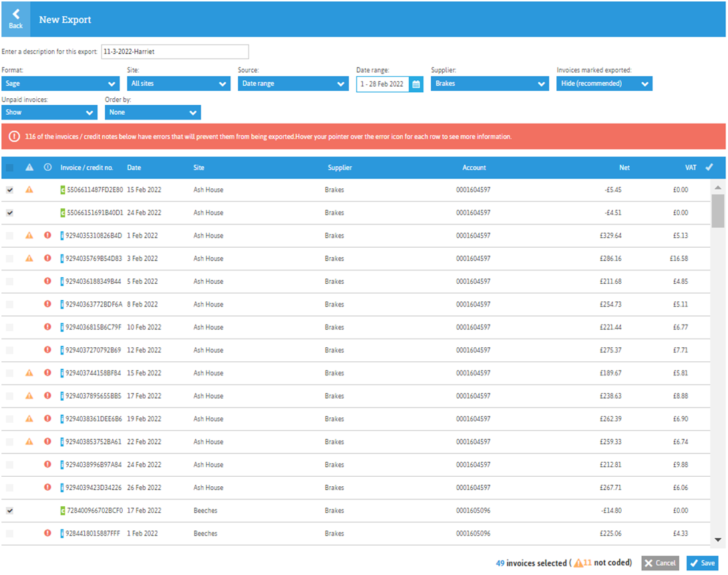Click green credit note icon for 55066151691B40D1
The image size is (728, 575).
tap(63, 213)
